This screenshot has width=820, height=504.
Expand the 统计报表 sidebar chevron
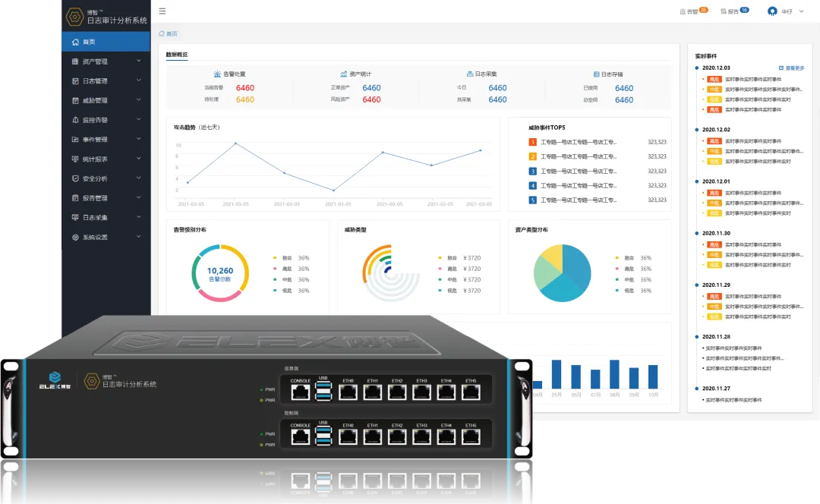[138, 159]
